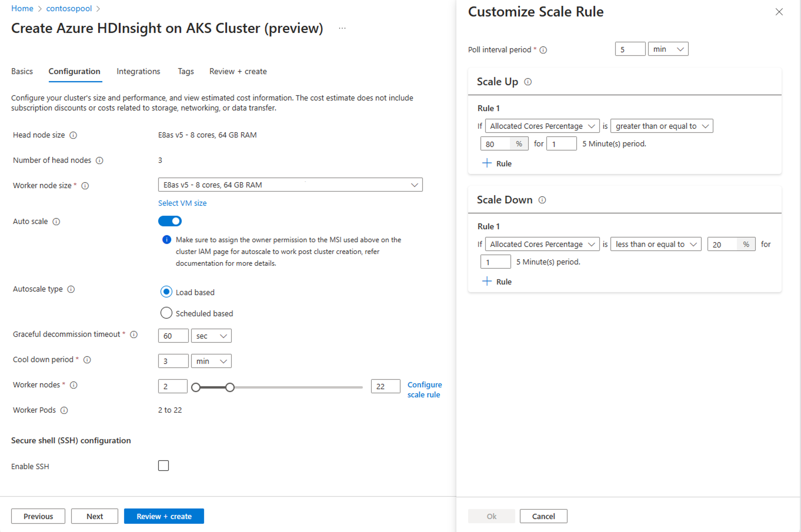The width and height of the screenshot is (801, 532).
Task: Open the Poll interval period unit dropdown
Action: pos(668,49)
